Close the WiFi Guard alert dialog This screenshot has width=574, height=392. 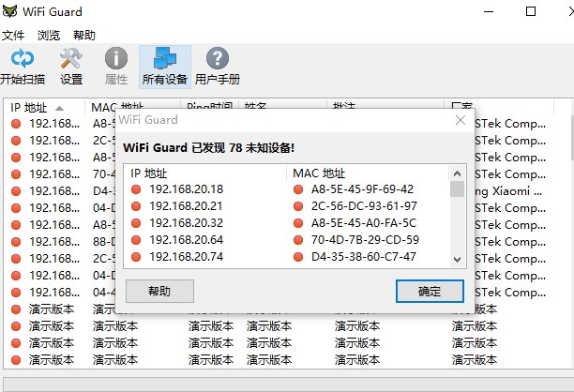461,120
